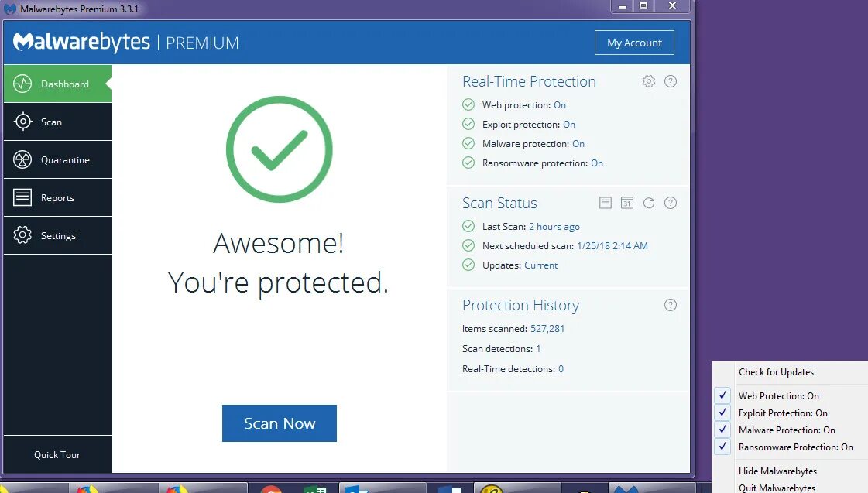868x493 pixels.
Task: Click the Malwarebytes logo in header
Action: coord(81,42)
